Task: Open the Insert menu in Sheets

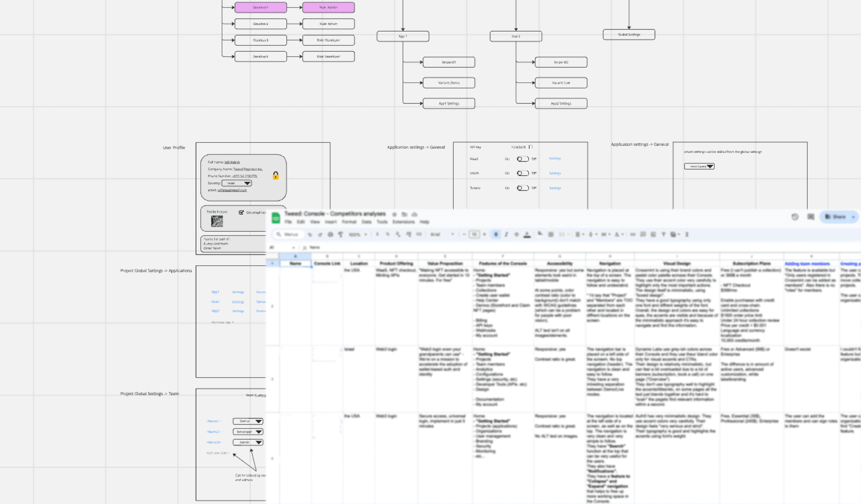Action: (330, 222)
